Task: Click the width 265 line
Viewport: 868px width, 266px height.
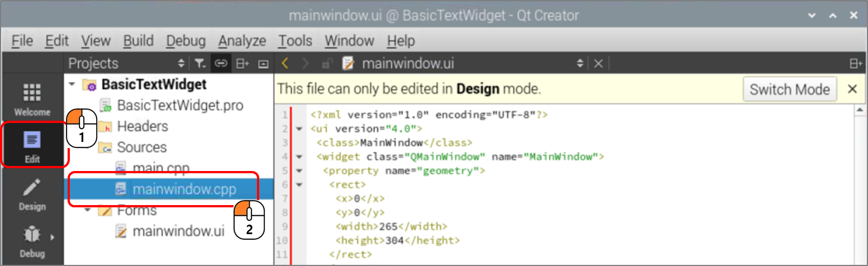Action: [x=392, y=227]
